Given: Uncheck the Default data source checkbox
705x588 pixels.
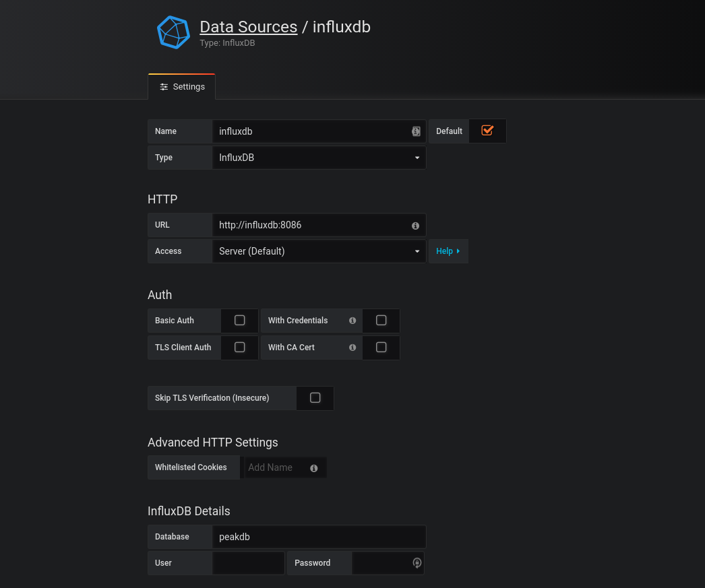Looking at the screenshot, I should 487,131.
